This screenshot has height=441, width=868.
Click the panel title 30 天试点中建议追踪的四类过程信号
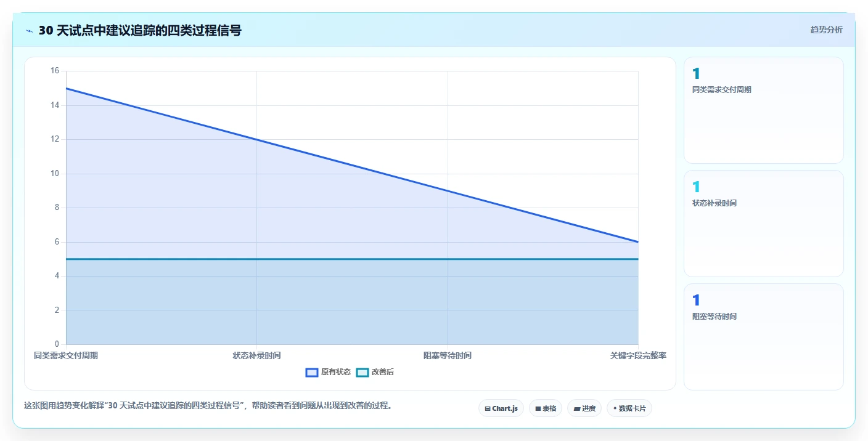click(140, 30)
